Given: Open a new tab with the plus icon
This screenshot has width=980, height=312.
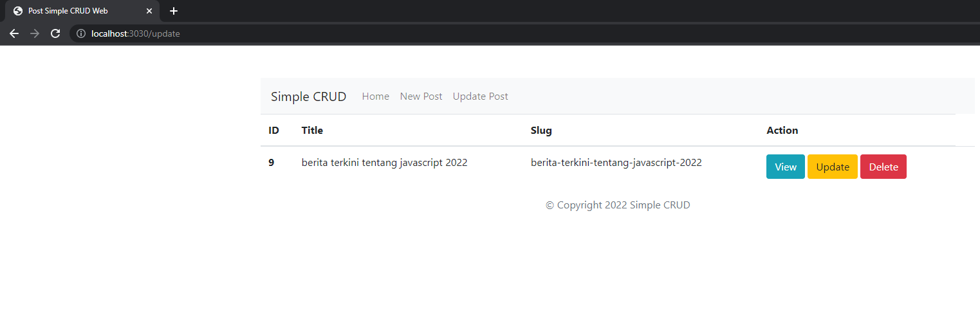Looking at the screenshot, I should [x=173, y=11].
